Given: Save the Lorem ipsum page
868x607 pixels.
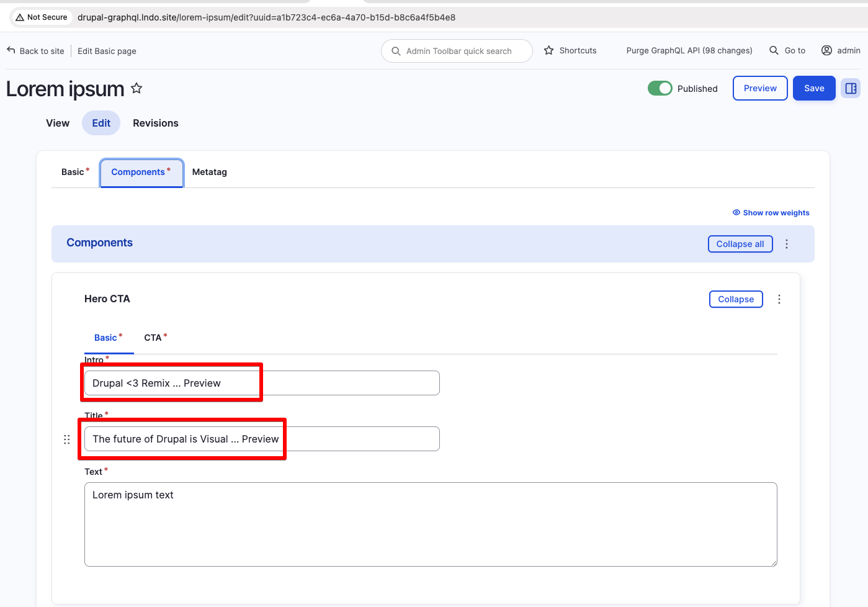Looking at the screenshot, I should click(814, 88).
